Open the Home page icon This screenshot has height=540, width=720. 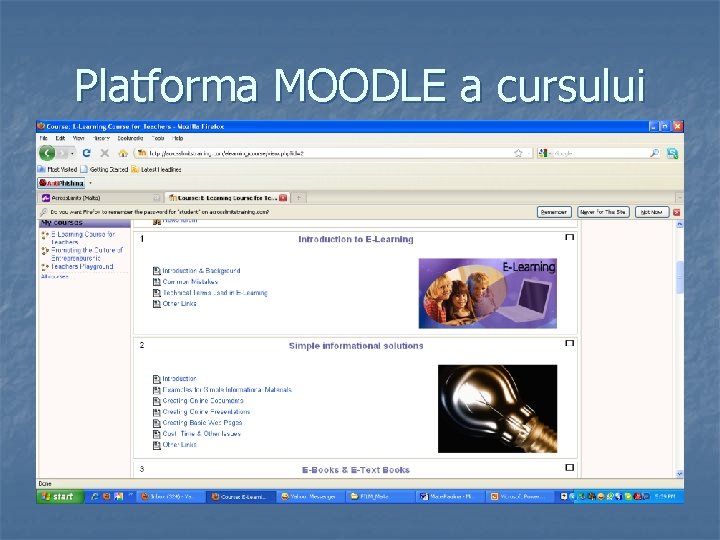coord(123,153)
